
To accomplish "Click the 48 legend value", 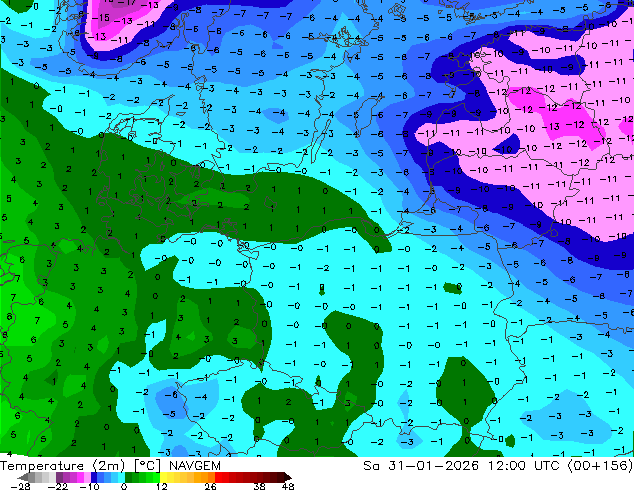I will pos(288,486).
